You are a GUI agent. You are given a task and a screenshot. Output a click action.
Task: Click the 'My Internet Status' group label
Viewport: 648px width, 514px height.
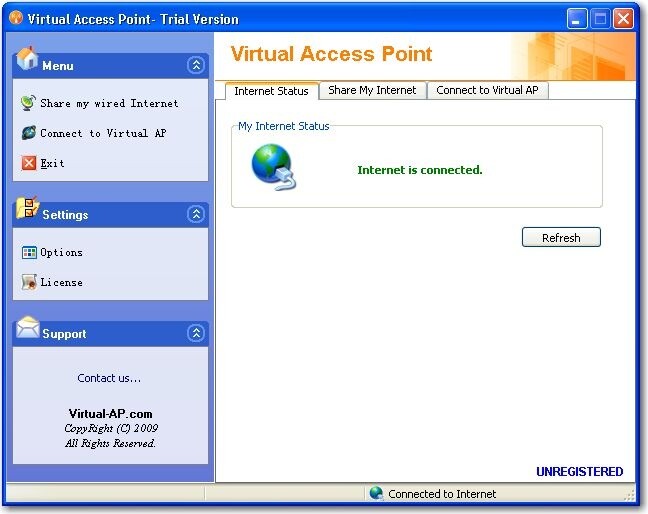[284, 126]
